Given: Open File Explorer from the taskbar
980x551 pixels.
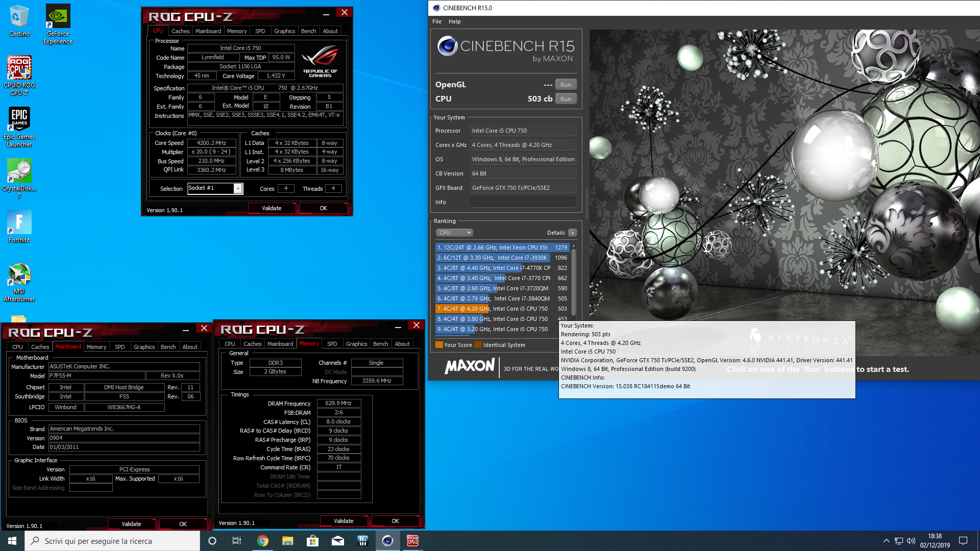Looking at the screenshot, I should (x=287, y=541).
